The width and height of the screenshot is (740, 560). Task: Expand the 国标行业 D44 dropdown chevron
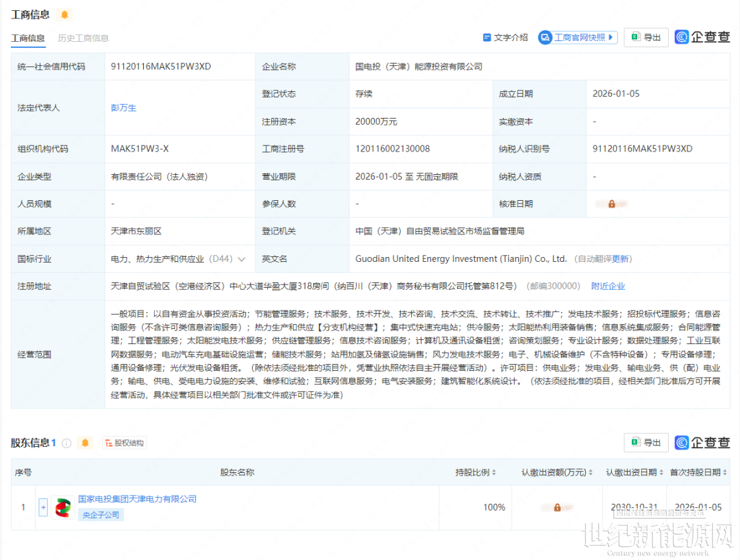pyautogui.click(x=241, y=259)
